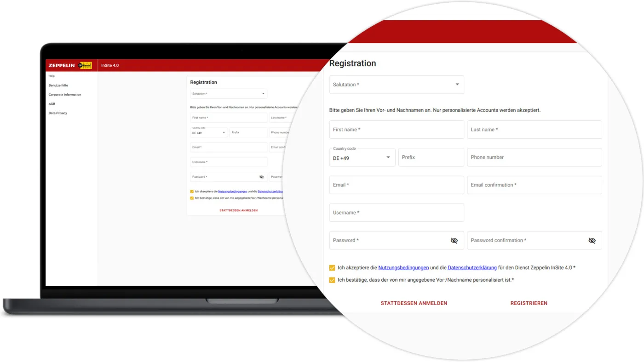The width and height of the screenshot is (644, 362).
Task: Click the CAT Rental Store logo
Action: (86, 65)
